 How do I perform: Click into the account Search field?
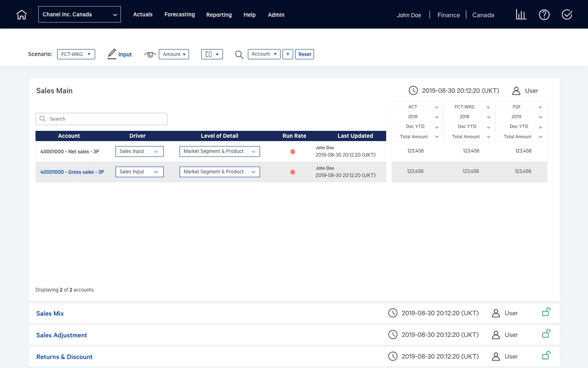tap(101, 119)
